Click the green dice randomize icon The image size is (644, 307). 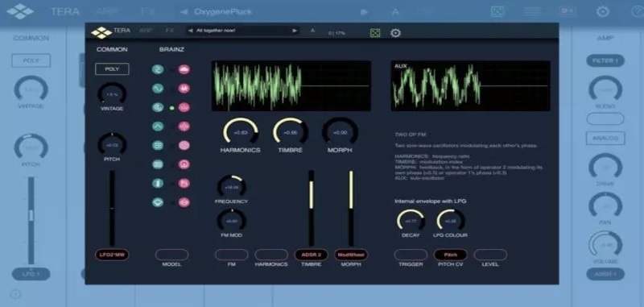click(375, 33)
